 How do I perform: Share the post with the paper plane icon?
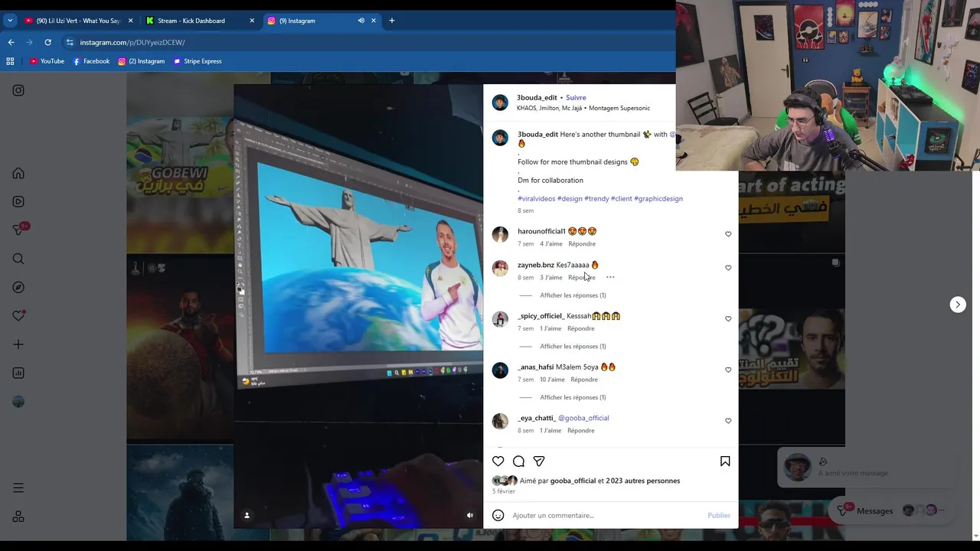click(x=539, y=461)
